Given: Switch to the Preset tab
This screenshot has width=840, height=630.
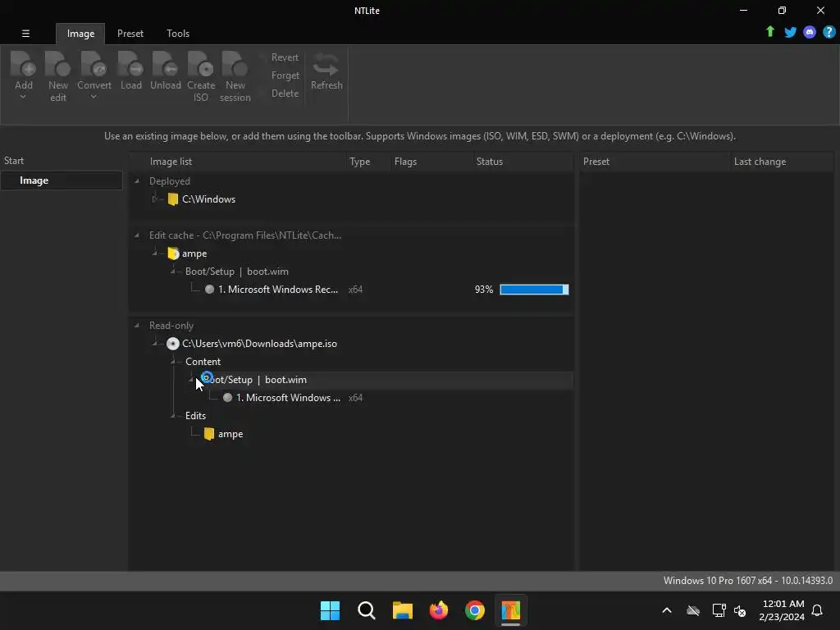Looking at the screenshot, I should (x=130, y=34).
